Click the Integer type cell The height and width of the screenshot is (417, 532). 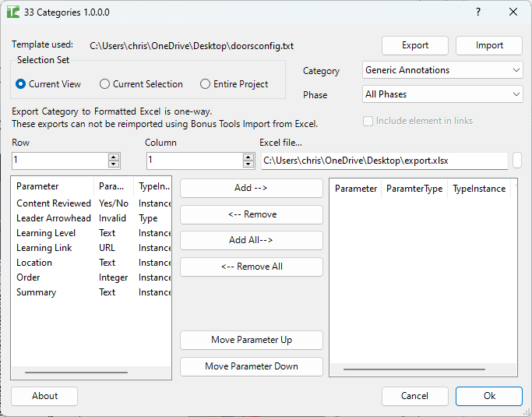click(113, 277)
